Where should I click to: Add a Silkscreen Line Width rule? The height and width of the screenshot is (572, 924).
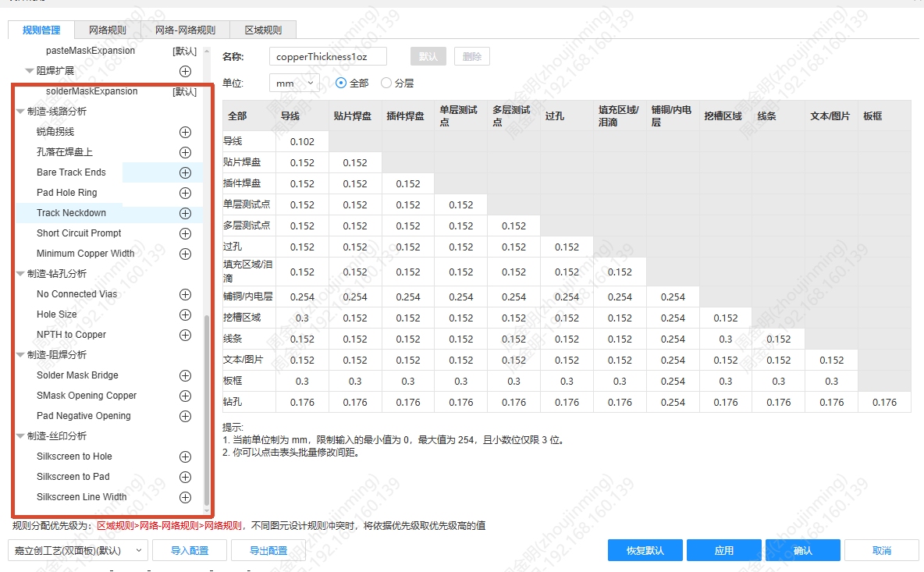(x=185, y=497)
